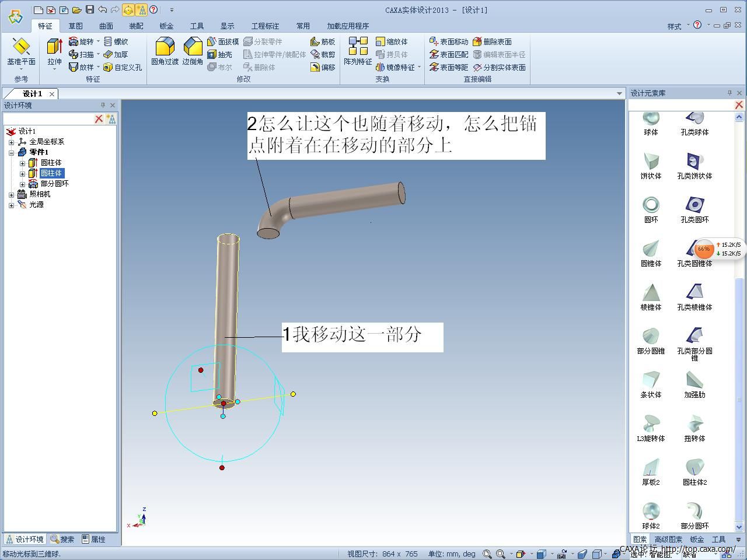Image resolution: width=747 pixels, height=560 pixels.
Task: Collapse the 零件1 tree node
Action: pyautogui.click(x=11, y=152)
